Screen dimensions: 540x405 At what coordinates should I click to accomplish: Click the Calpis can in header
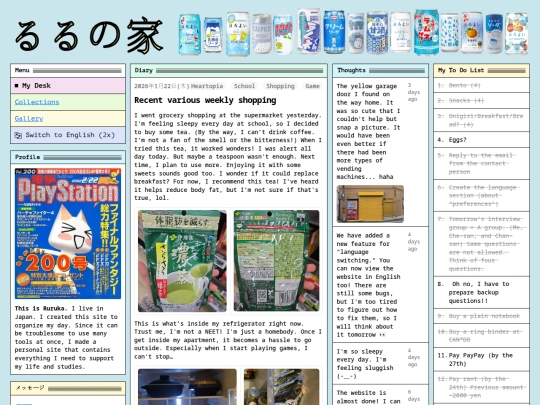(262, 33)
